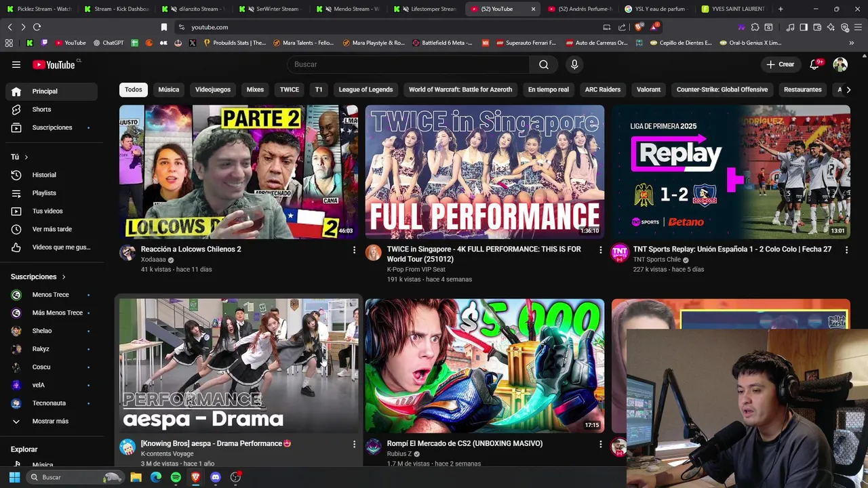The width and height of the screenshot is (868, 488).
Task: Select the League of Legends chip
Action: (366, 89)
